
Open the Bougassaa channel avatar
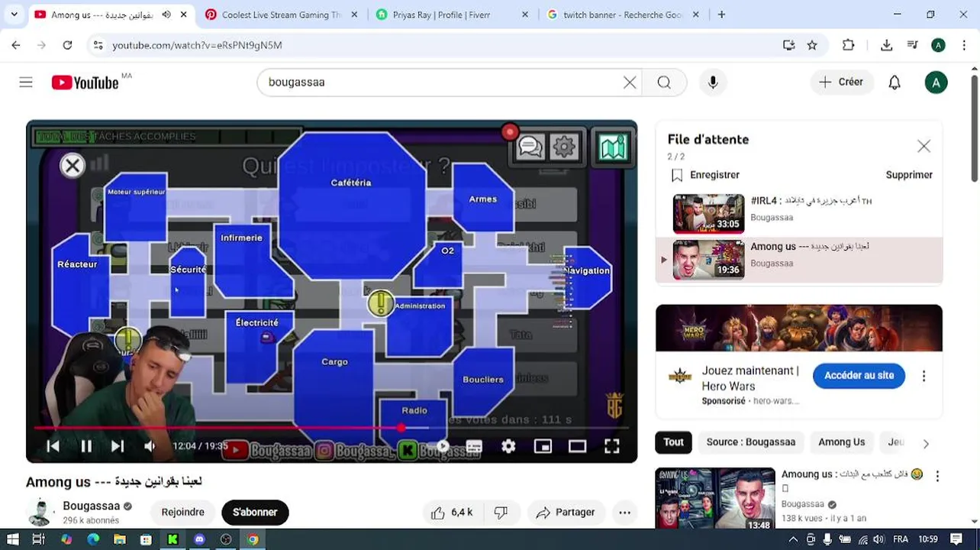click(x=40, y=512)
